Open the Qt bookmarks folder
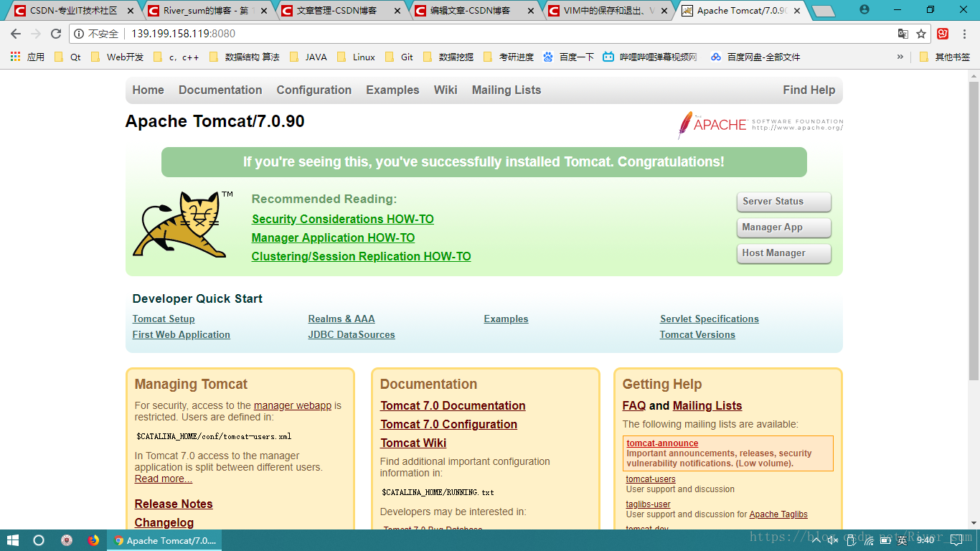Viewport: 980px width, 551px height. pos(67,57)
